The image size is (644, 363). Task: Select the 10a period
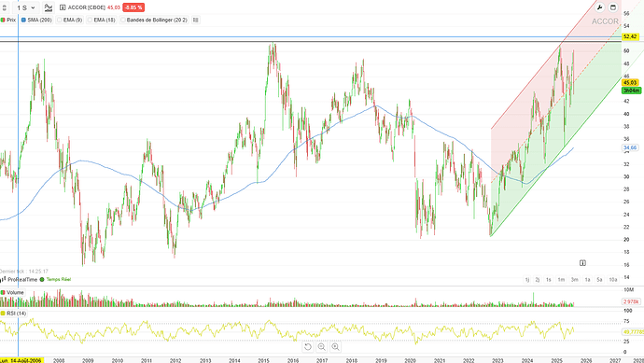(x=613, y=280)
